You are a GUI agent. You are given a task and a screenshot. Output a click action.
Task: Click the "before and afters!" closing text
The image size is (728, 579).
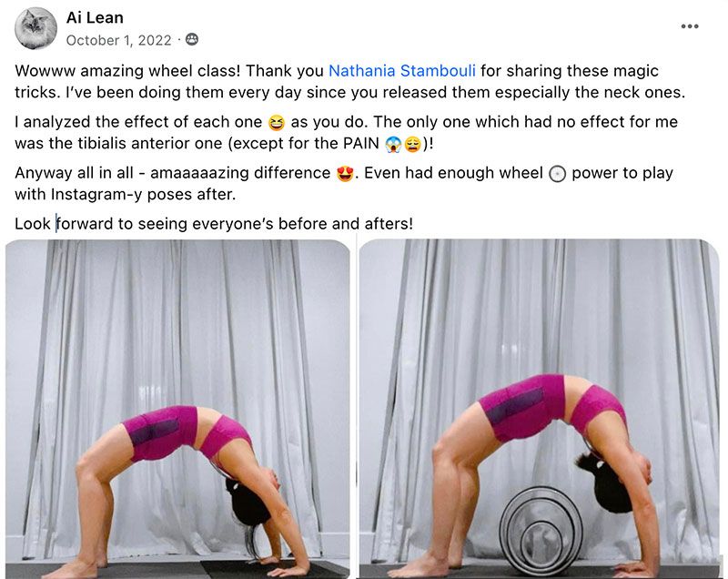(x=346, y=224)
